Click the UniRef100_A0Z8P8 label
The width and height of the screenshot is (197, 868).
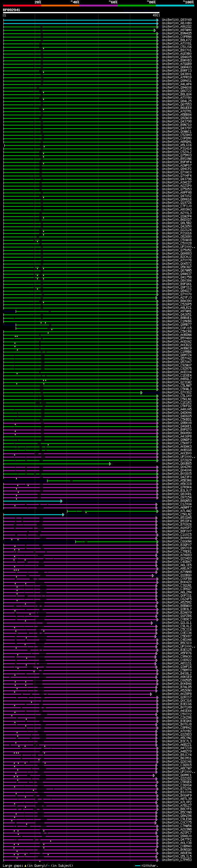click(x=177, y=694)
